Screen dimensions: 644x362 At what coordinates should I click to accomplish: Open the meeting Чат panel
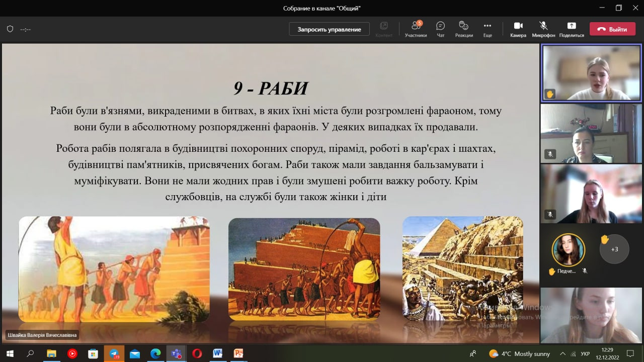(440, 29)
